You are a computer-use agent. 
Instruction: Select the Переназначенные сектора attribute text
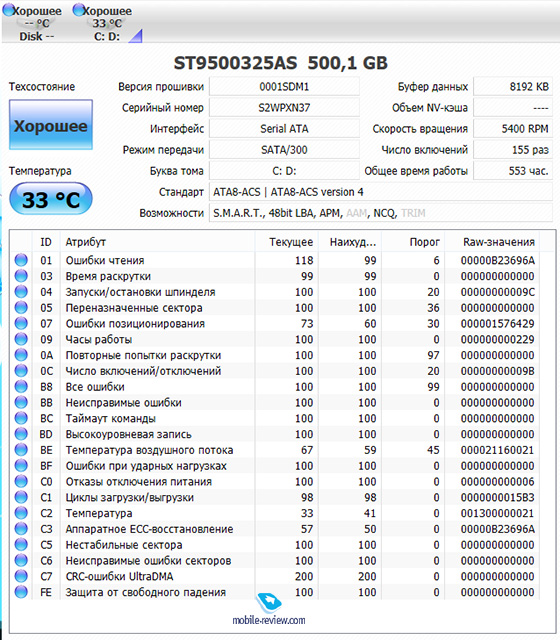pyautogui.click(x=134, y=308)
